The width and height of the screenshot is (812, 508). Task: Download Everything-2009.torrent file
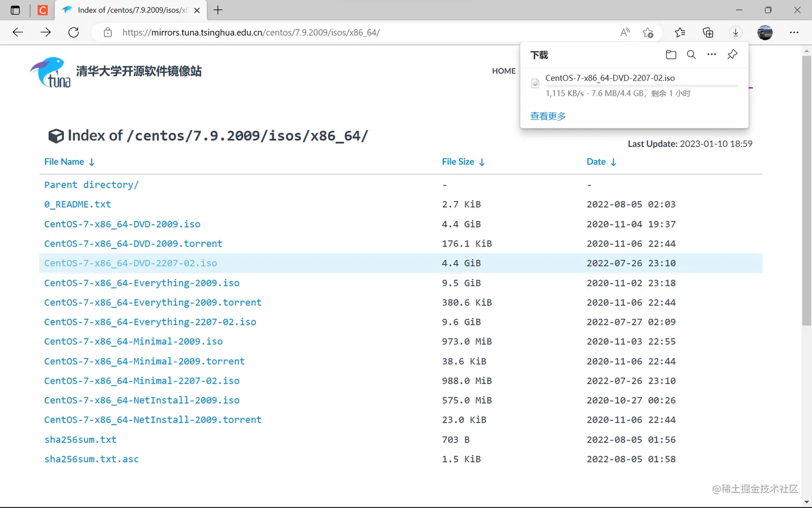click(x=153, y=303)
